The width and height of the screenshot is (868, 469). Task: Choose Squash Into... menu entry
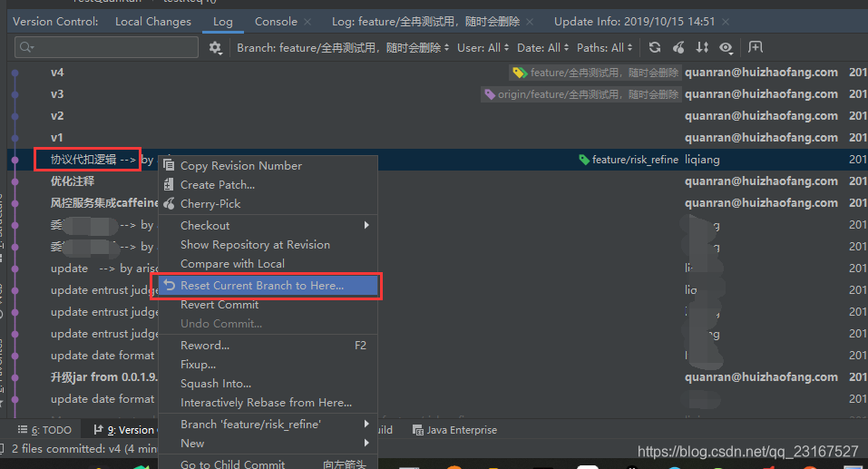268,383
